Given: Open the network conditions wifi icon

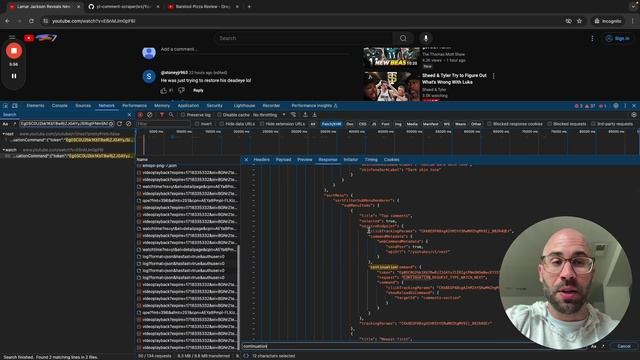Looking at the screenshot, I should 293,115.
